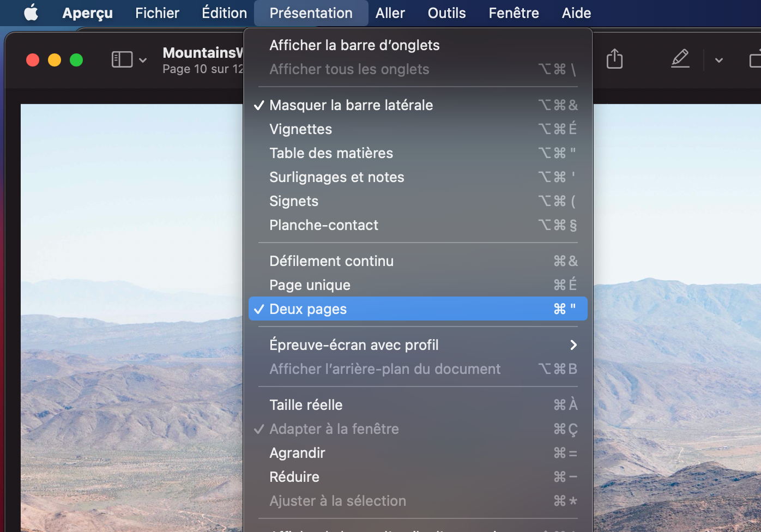Click Réduire to zoom out
Viewport: 761px width, 532px height.
click(x=294, y=477)
